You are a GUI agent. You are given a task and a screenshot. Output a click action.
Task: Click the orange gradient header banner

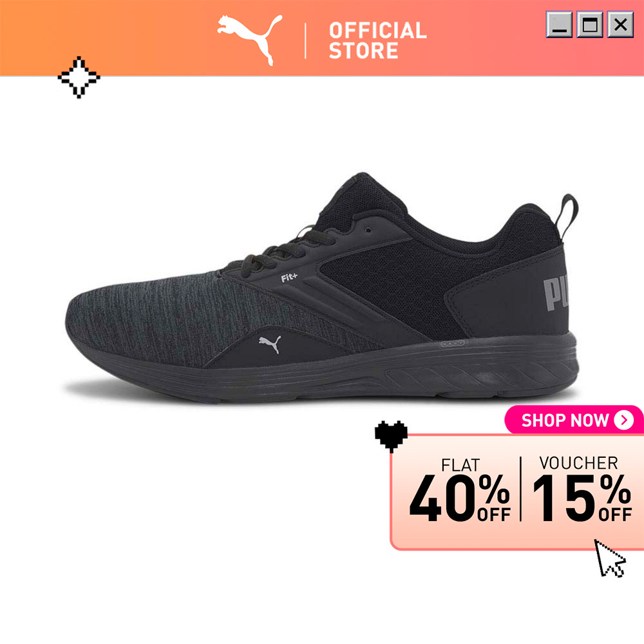click(x=322, y=38)
